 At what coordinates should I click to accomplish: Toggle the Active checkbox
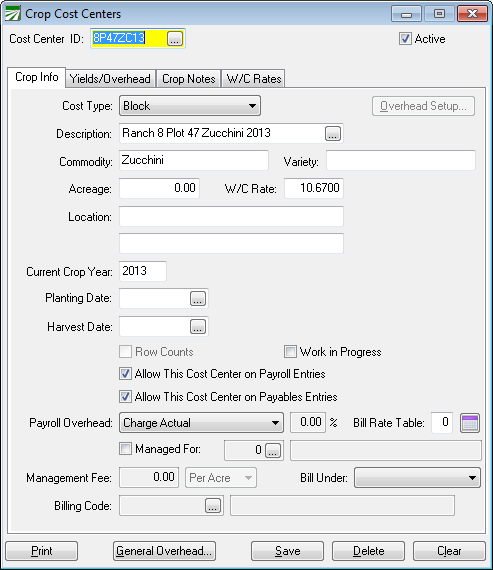405,39
